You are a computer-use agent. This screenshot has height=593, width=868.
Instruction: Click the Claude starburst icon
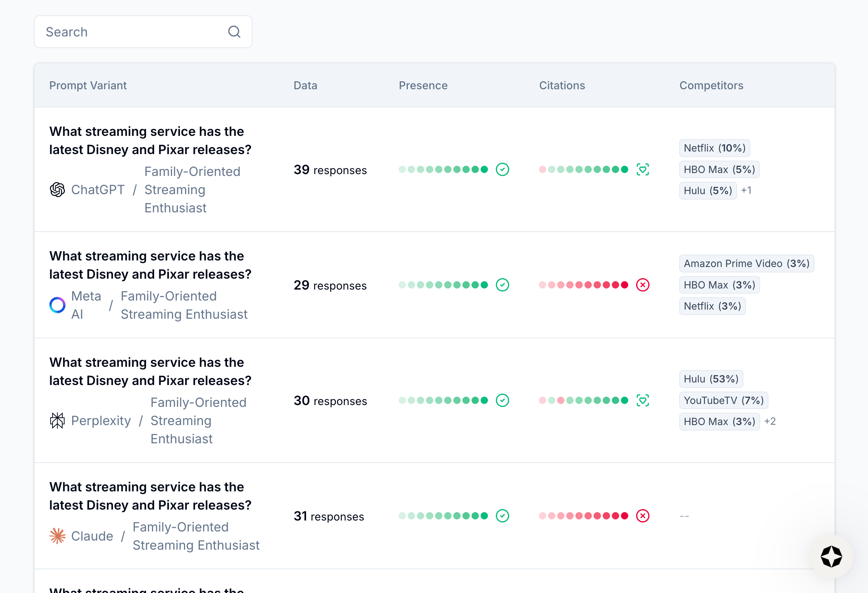coord(58,536)
